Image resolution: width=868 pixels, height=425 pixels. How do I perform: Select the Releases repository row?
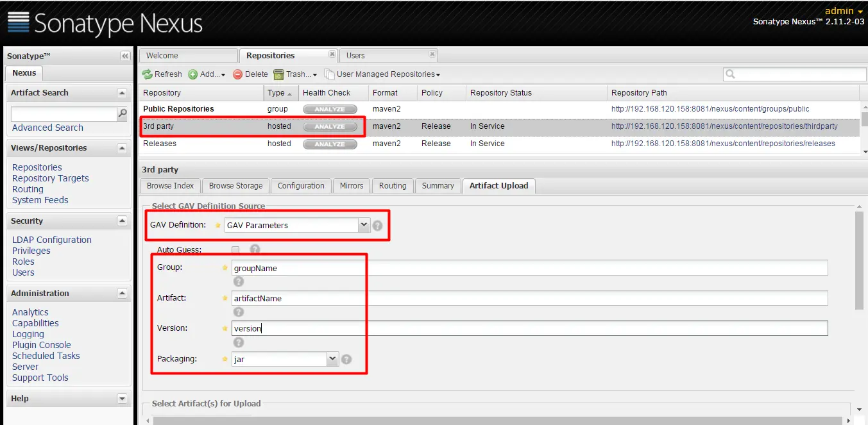[500, 144]
